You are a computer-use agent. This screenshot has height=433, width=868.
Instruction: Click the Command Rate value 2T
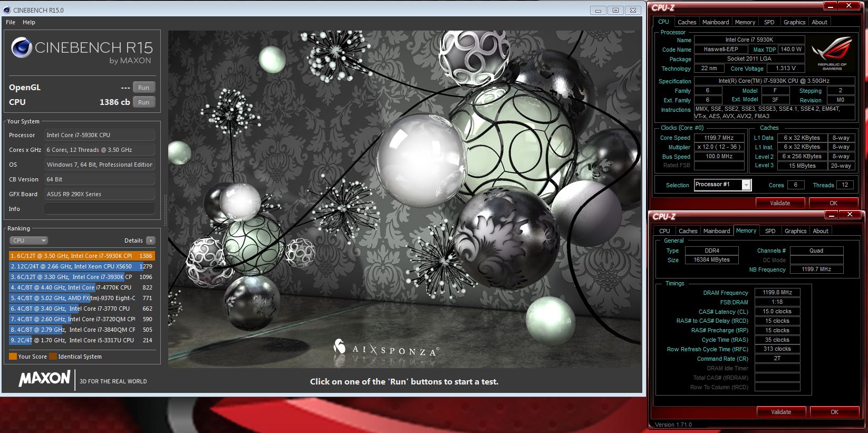point(777,358)
